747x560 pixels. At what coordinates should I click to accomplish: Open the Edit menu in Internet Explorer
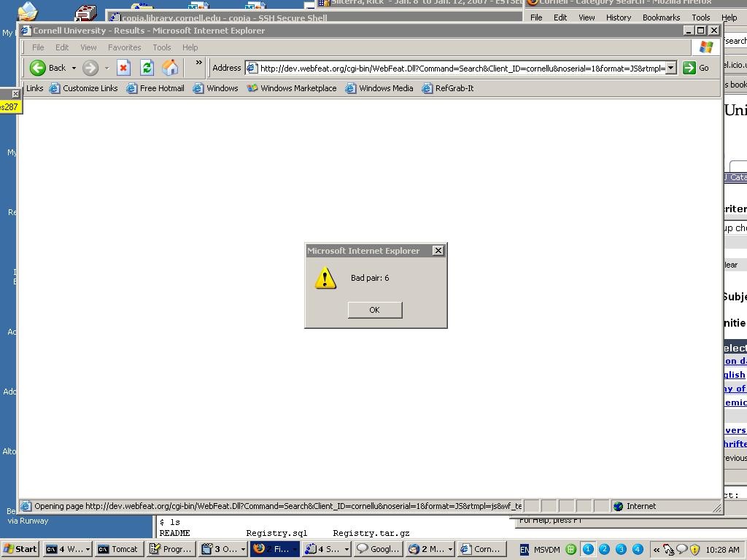point(62,47)
